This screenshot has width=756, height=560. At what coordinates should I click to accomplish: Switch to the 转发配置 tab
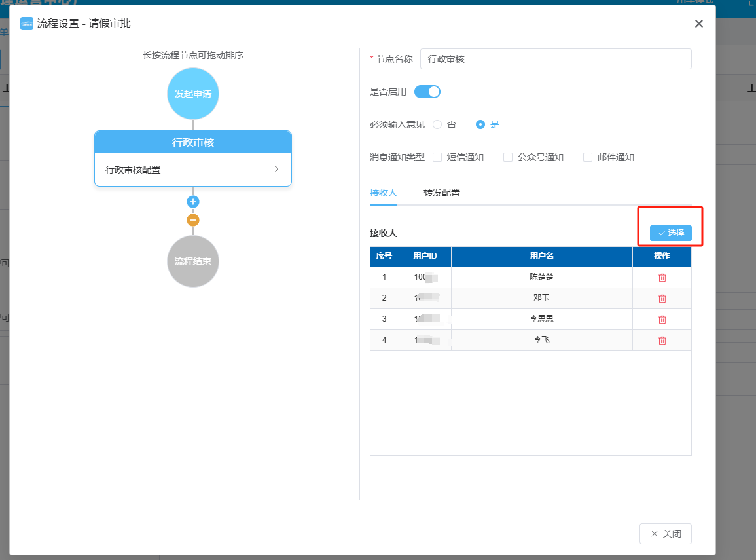[x=442, y=193]
